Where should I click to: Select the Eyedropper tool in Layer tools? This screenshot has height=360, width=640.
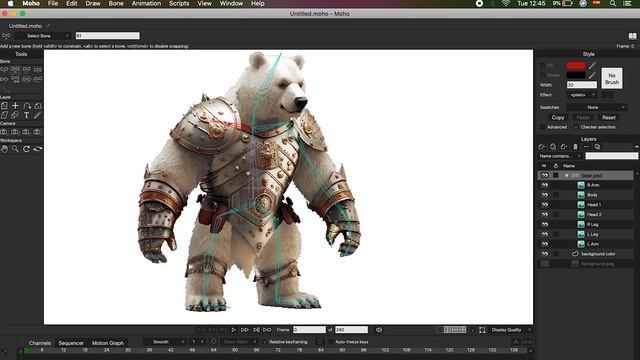38,116
